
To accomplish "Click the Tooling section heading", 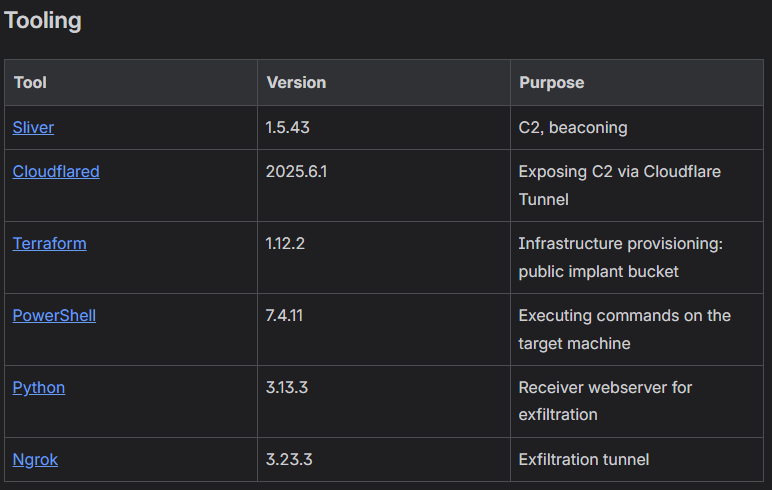I will (43, 20).
